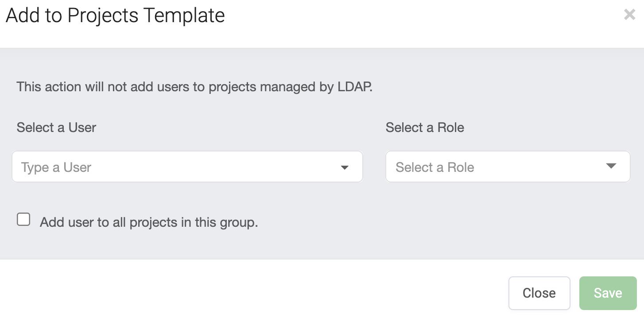Screen dimensions: 644x318
Task: Click the caret arrow in the user field
Action: click(x=345, y=167)
